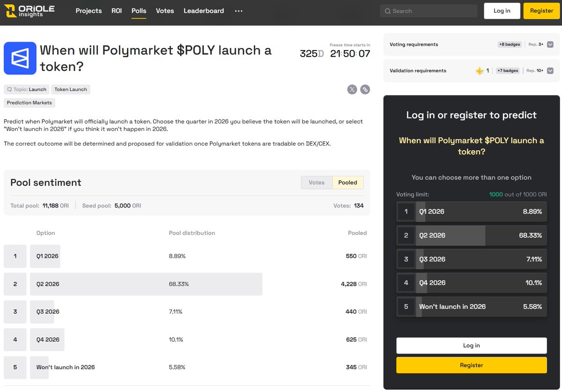562x392 pixels.
Task: Click the Topic: Launch tag
Action: tap(26, 89)
